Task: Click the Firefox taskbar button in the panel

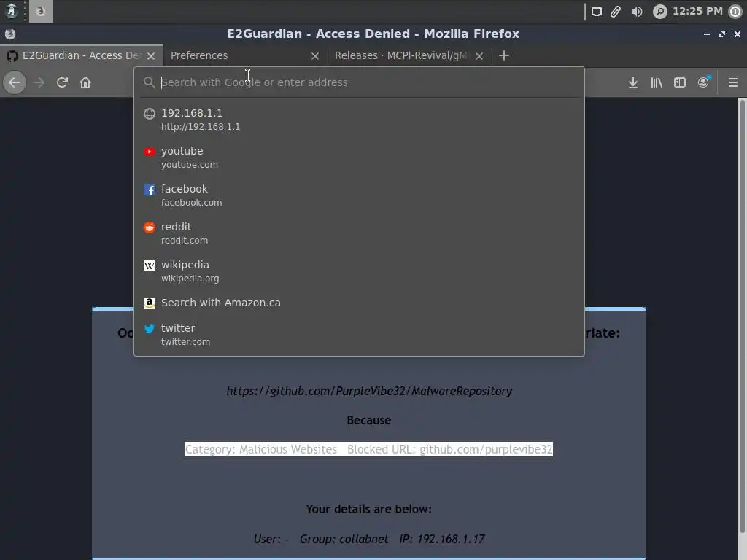Action: point(41,12)
